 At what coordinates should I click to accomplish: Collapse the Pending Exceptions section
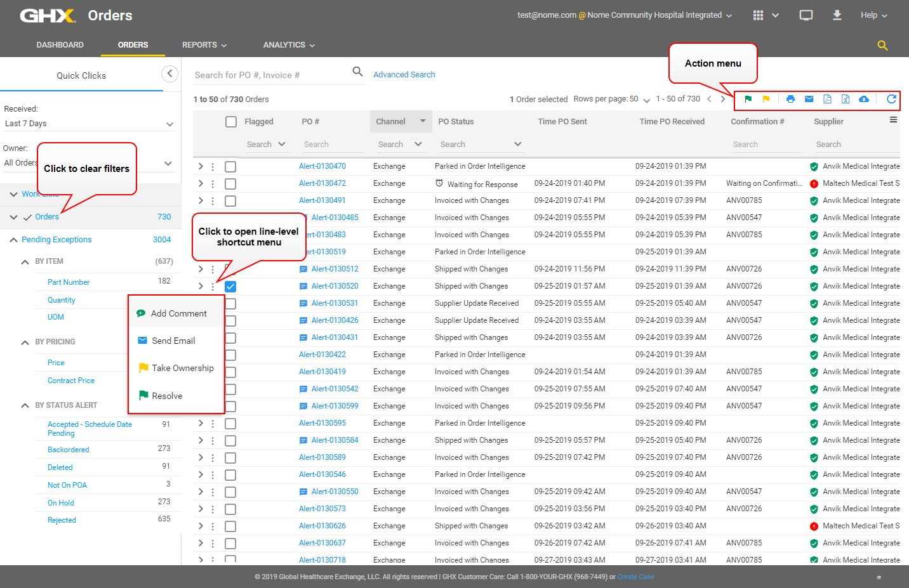point(13,240)
